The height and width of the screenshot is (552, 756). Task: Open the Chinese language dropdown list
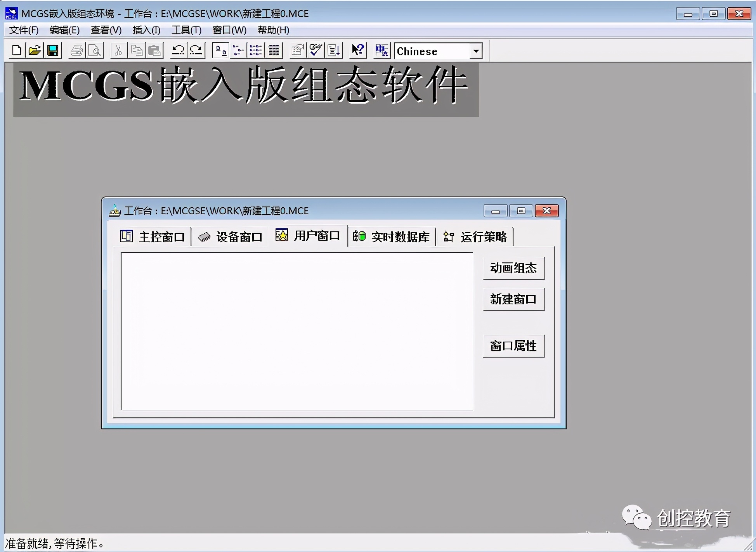coord(476,51)
